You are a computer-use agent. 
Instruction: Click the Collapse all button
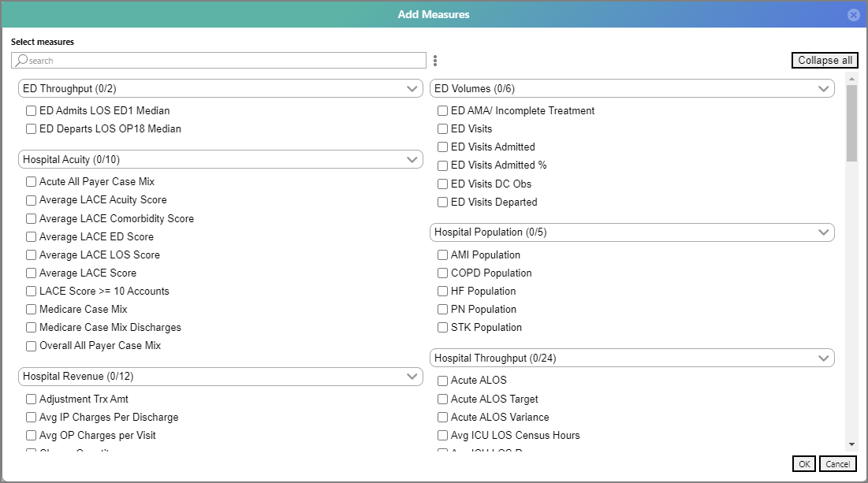(x=825, y=60)
